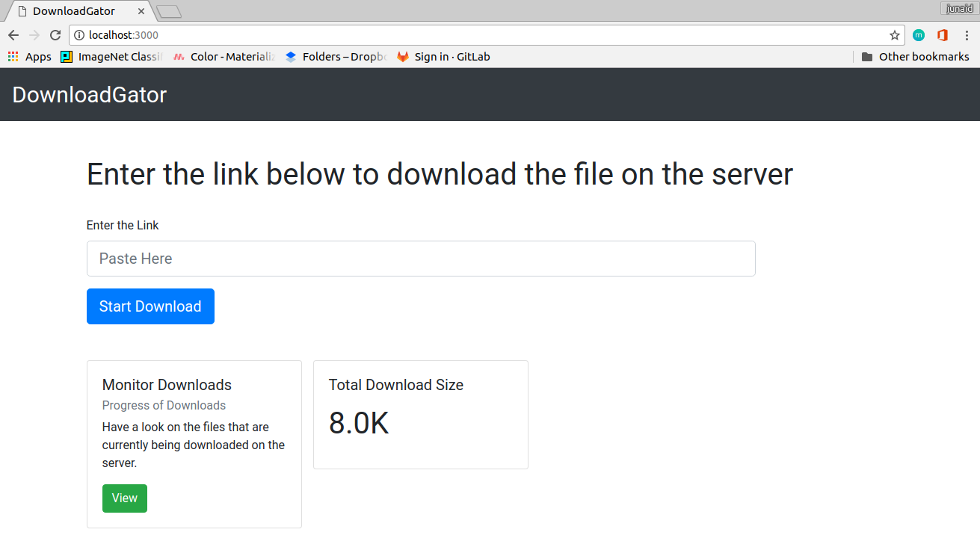Open the Folders – Dropbox bookmark
This screenshot has height=556, width=980.
tap(336, 57)
